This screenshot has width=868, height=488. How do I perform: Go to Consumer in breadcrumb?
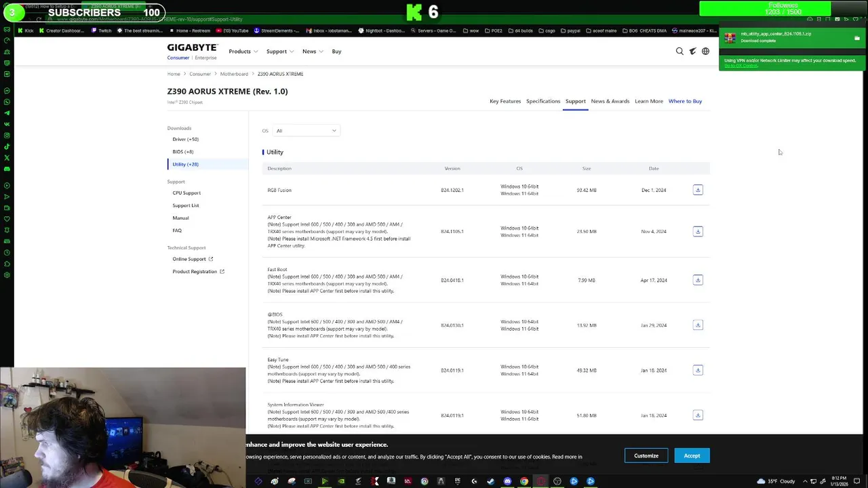200,74
